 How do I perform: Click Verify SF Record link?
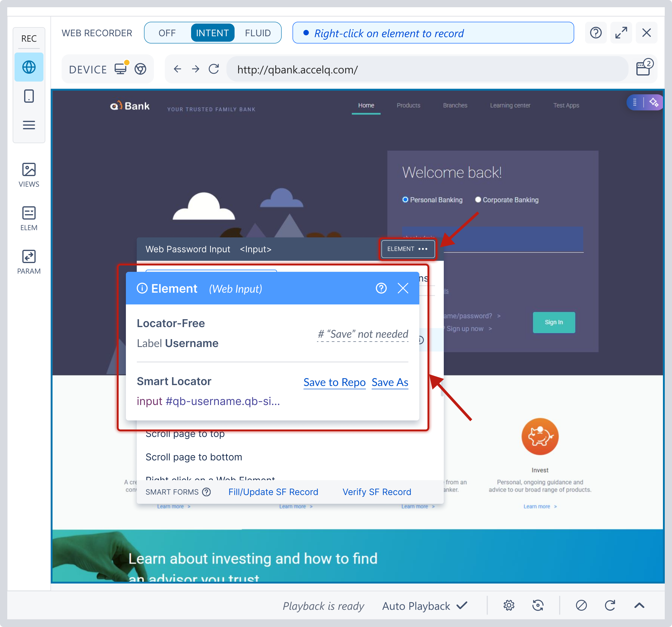376,492
